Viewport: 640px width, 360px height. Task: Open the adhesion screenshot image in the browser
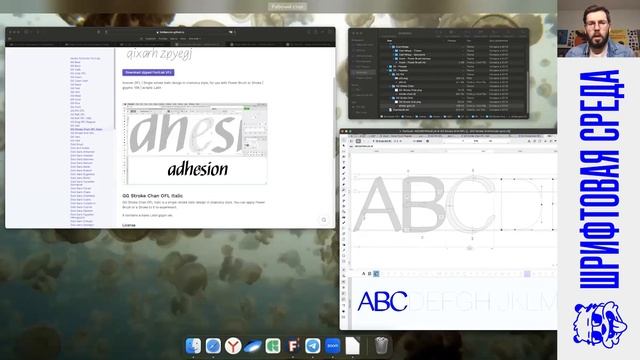pyautogui.click(x=195, y=144)
